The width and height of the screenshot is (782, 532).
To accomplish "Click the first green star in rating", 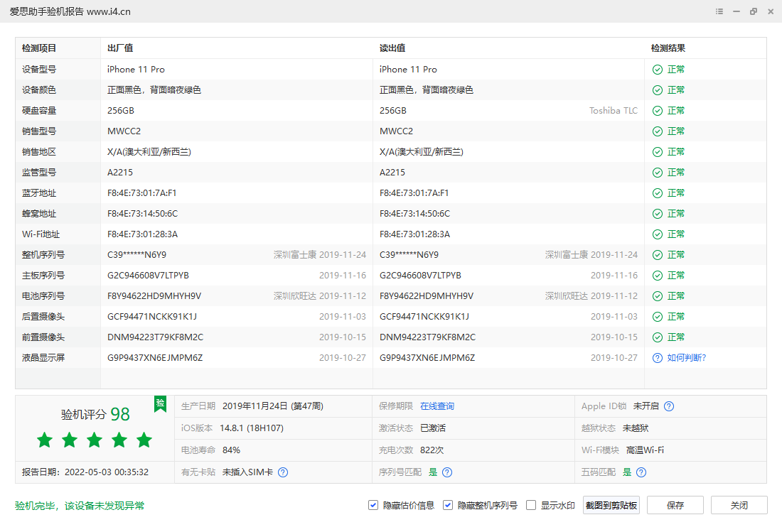I will coord(45,440).
